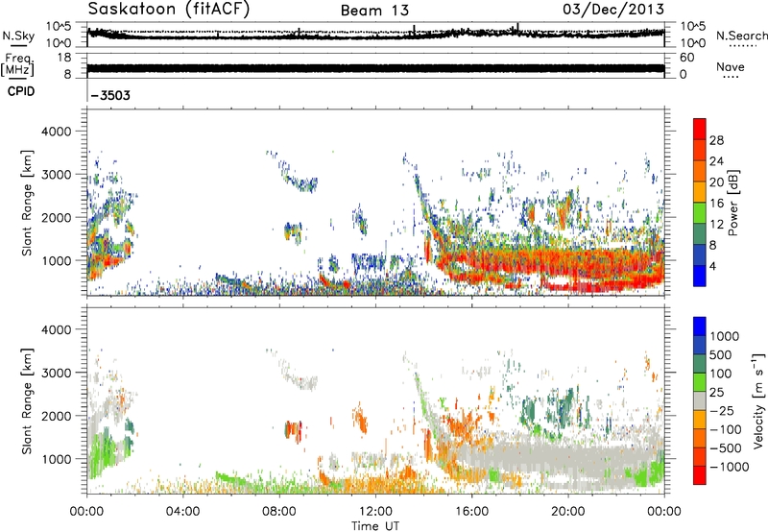The image size is (768, 532).
Task: Click the 1000 tick on velocity colorbar
Action: click(x=725, y=336)
